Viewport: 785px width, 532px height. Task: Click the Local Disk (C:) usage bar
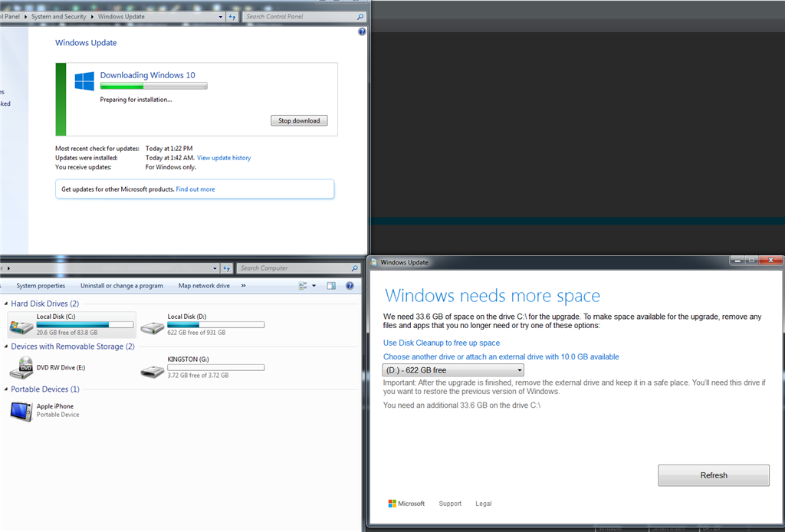pos(85,324)
